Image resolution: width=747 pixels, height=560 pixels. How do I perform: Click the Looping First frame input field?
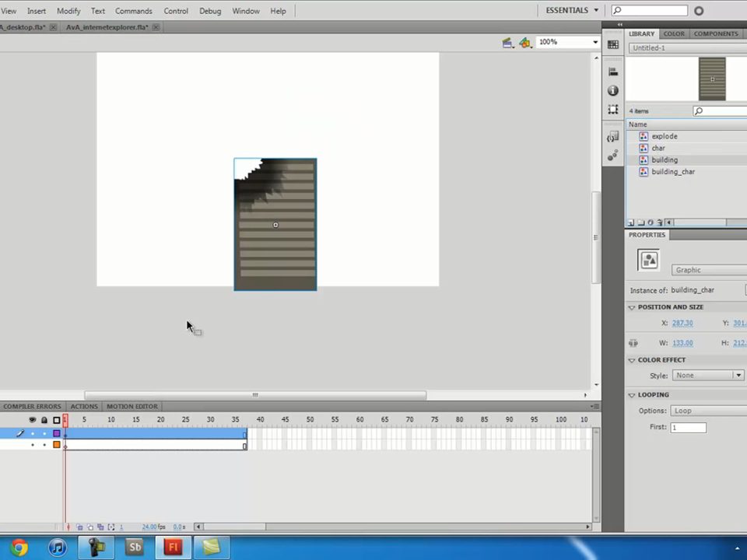coord(688,428)
